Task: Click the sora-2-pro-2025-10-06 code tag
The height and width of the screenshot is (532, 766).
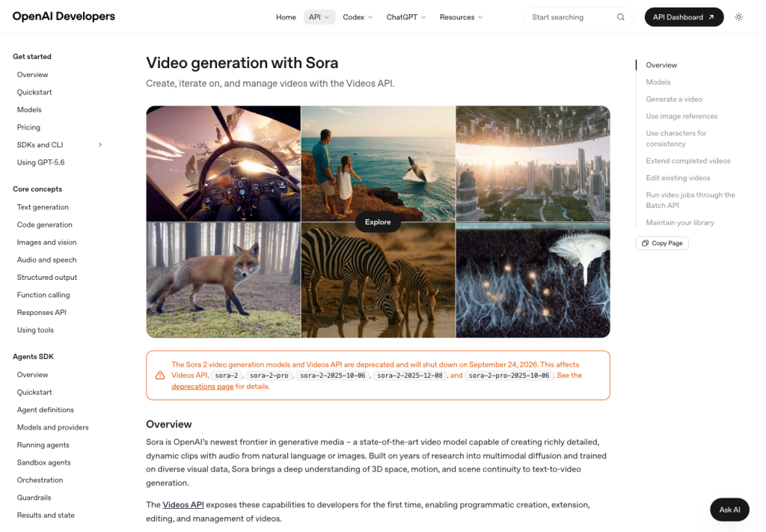Action: pos(509,376)
